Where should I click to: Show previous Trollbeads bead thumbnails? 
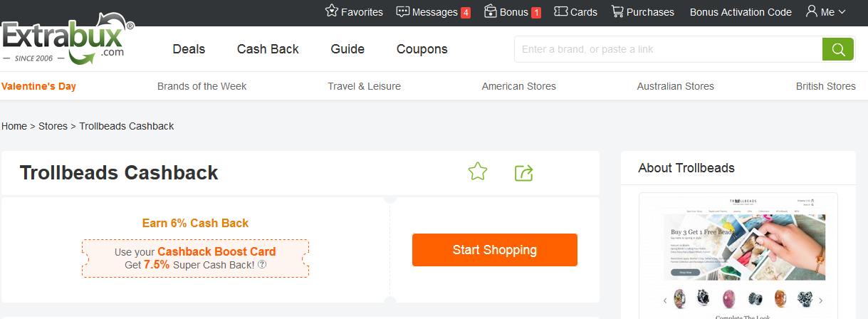[665, 300]
